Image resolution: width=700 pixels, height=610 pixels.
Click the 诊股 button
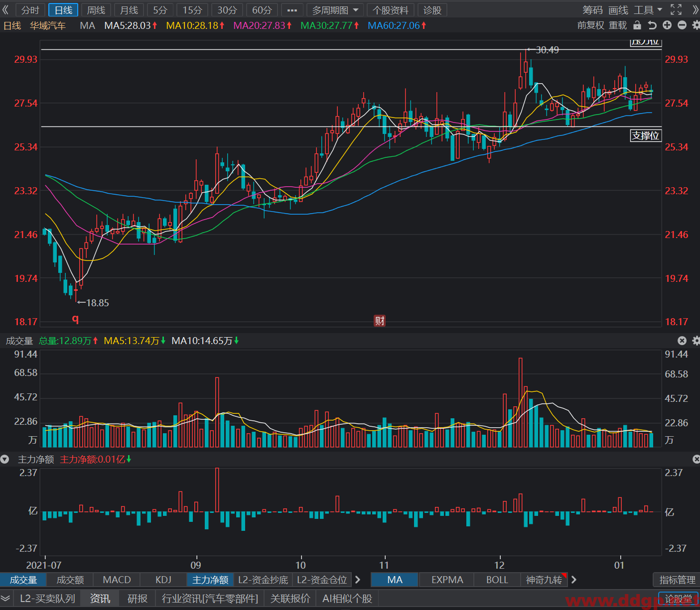tap(432, 10)
